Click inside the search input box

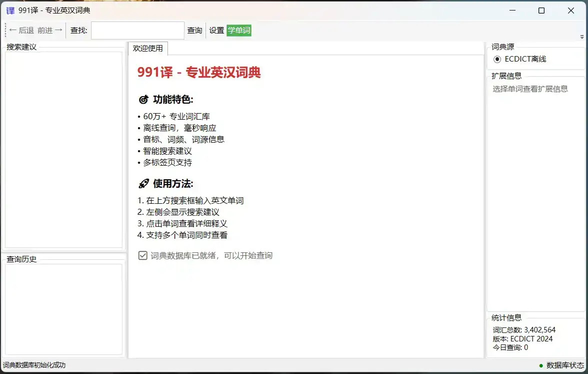[x=137, y=30]
